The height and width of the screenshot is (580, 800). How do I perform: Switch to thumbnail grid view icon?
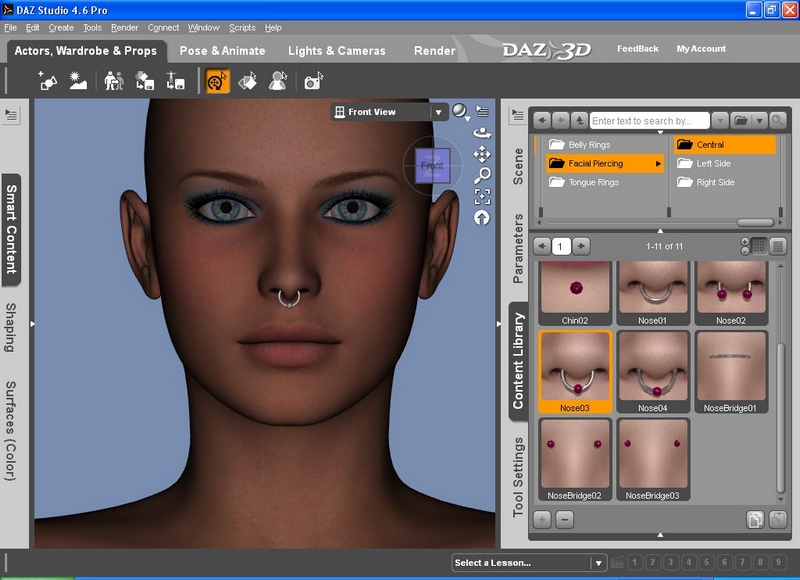(x=759, y=246)
